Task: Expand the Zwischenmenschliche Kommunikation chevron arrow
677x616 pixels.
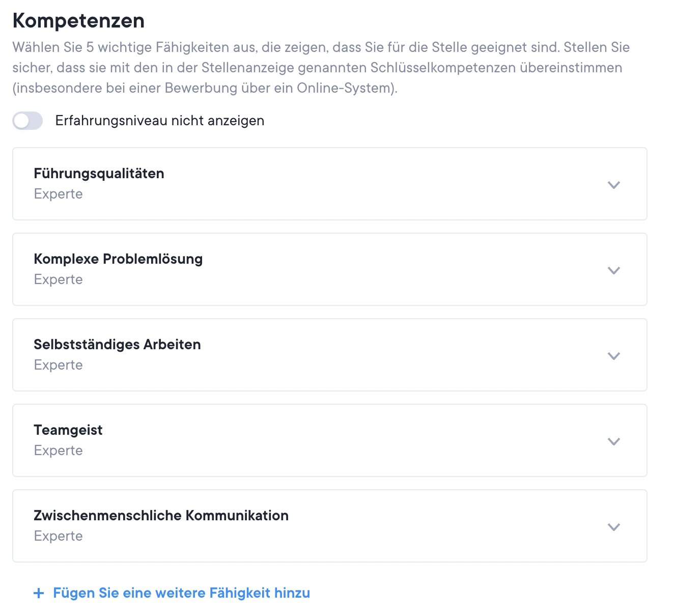Action: coord(614,527)
